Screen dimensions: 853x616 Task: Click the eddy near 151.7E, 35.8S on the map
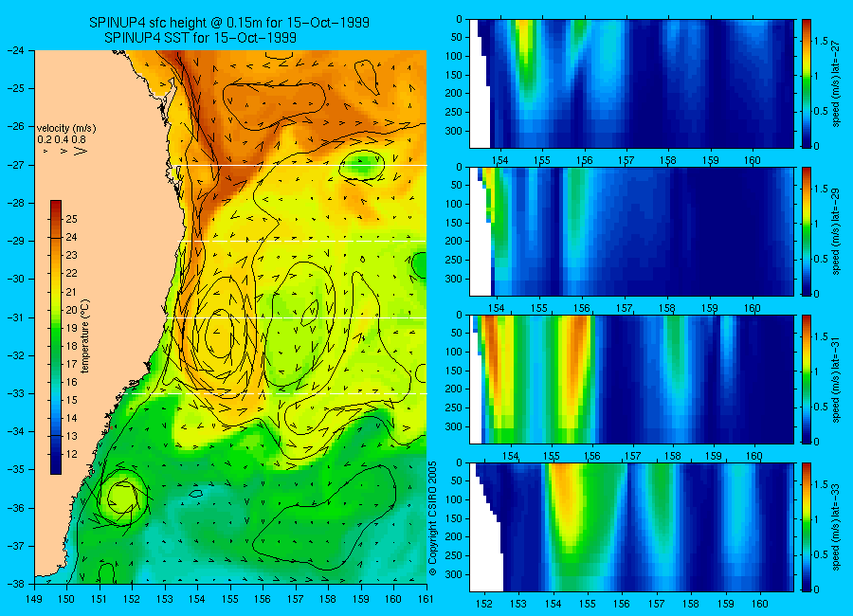pyautogui.click(x=123, y=498)
